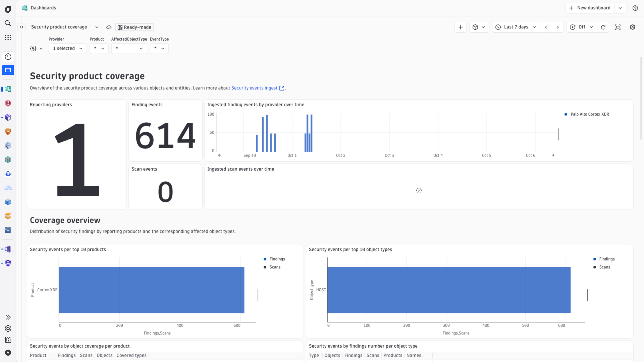Viewport: 644px width, 362px height.
Task: Open the user avatar V icon
Action: (x=8, y=352)
